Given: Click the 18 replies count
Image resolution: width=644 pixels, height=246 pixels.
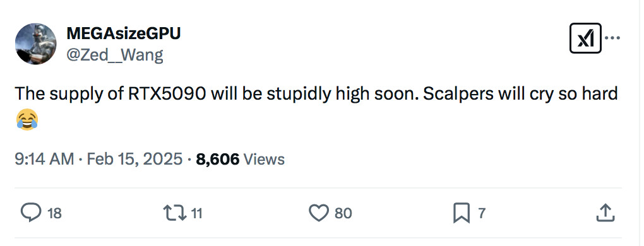Looking at the screenshot, I should coord(55,214).
